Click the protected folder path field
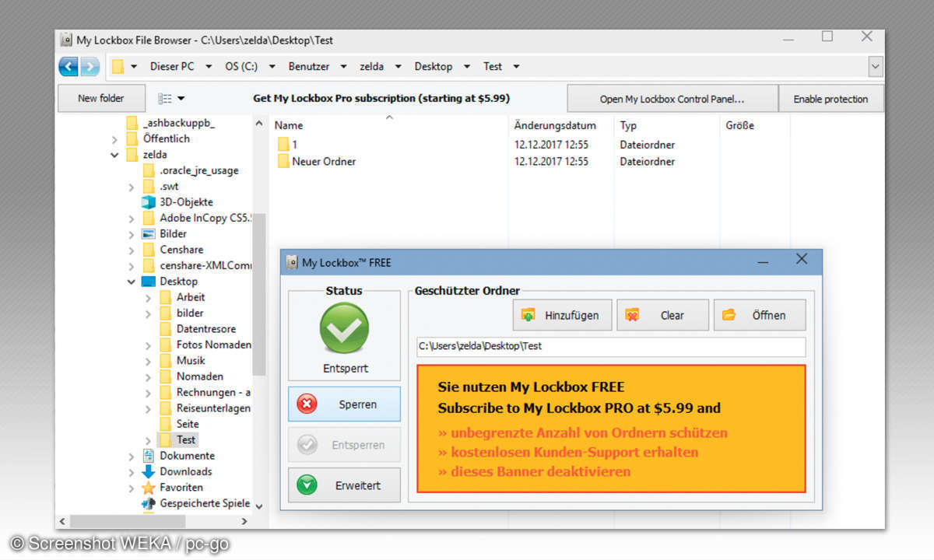The image size is (934, 560). (x=611, y=346)
